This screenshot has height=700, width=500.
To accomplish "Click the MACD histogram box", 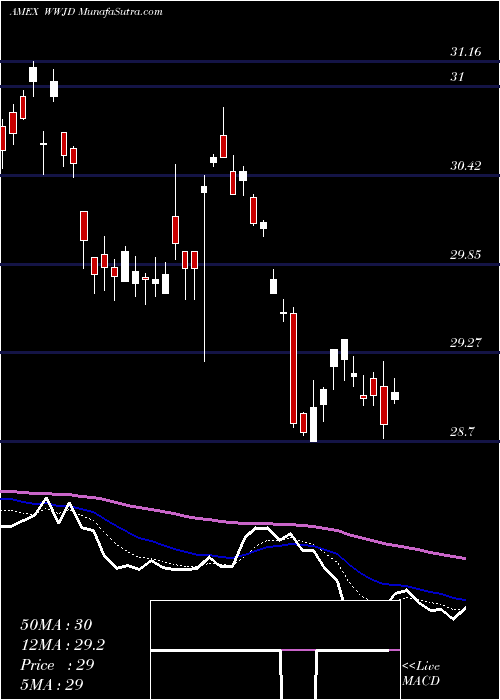I will (x=275, y=650).
